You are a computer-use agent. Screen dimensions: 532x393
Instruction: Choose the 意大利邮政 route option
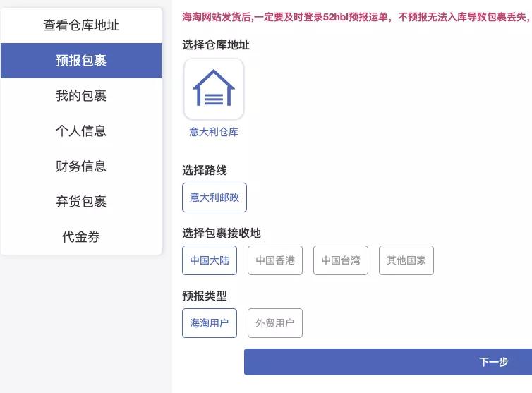coord(214,198)
